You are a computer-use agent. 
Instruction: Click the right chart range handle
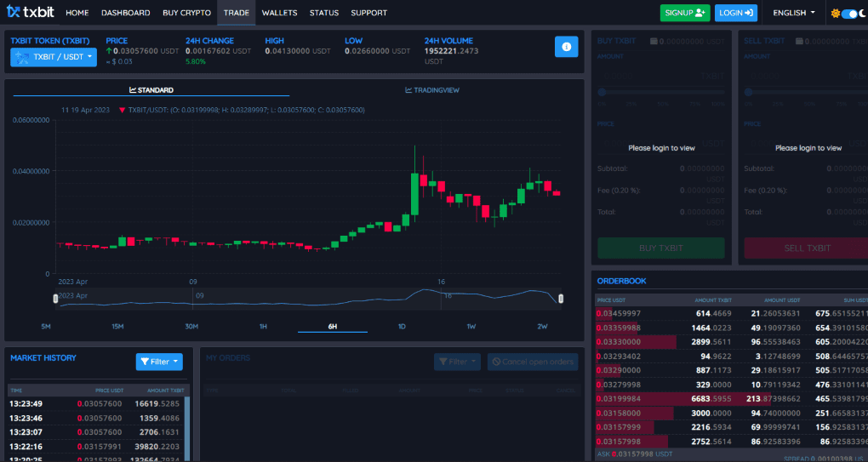click(561, 299)
